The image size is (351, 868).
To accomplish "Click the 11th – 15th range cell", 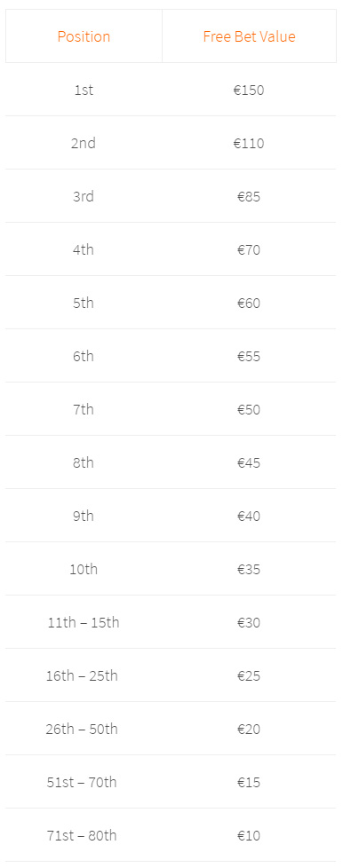I will (x=84, y=622).
